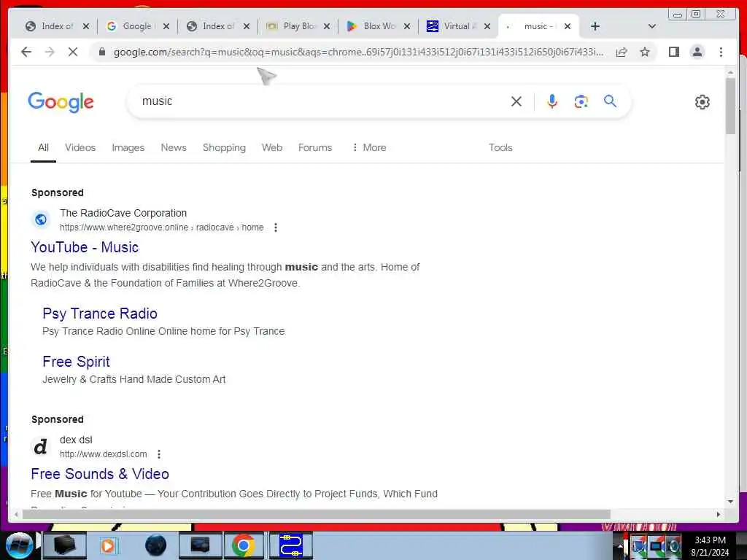Bookmark this page with the star
Screen dimensions: 747x560
[x=645, y=52]
